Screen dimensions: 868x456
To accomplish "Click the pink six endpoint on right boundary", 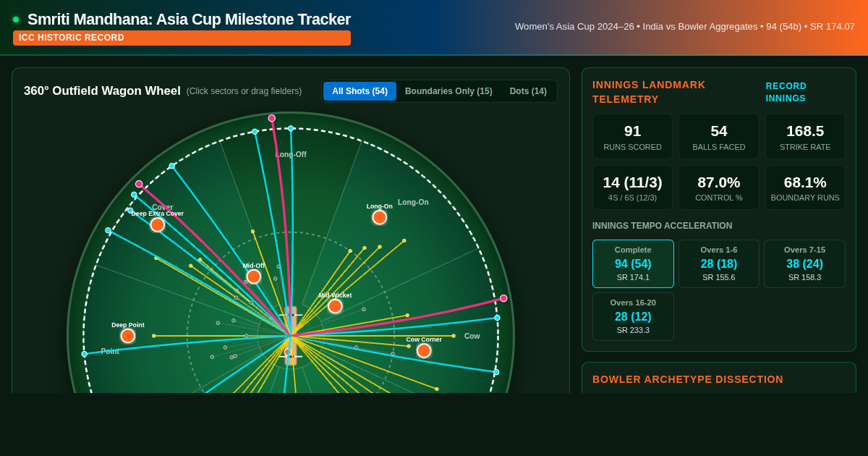I will 503,298.
